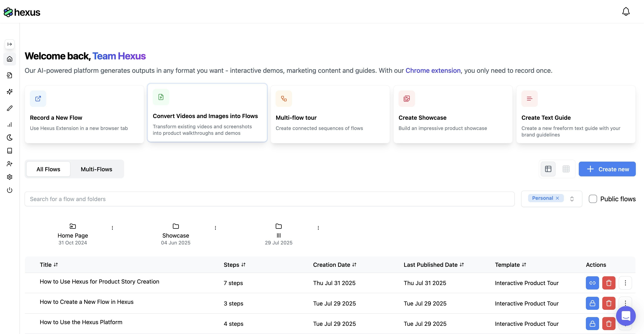Click the notification bell icon
Screen dimensions: 644x334
coord(626,12)
